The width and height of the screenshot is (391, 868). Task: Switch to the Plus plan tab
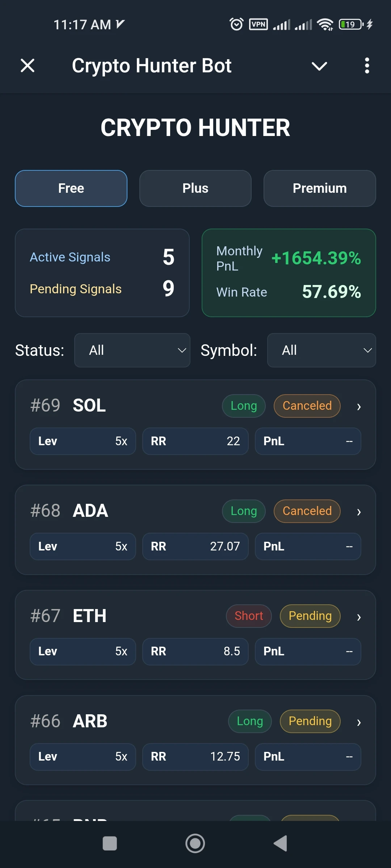pos(195,188)
